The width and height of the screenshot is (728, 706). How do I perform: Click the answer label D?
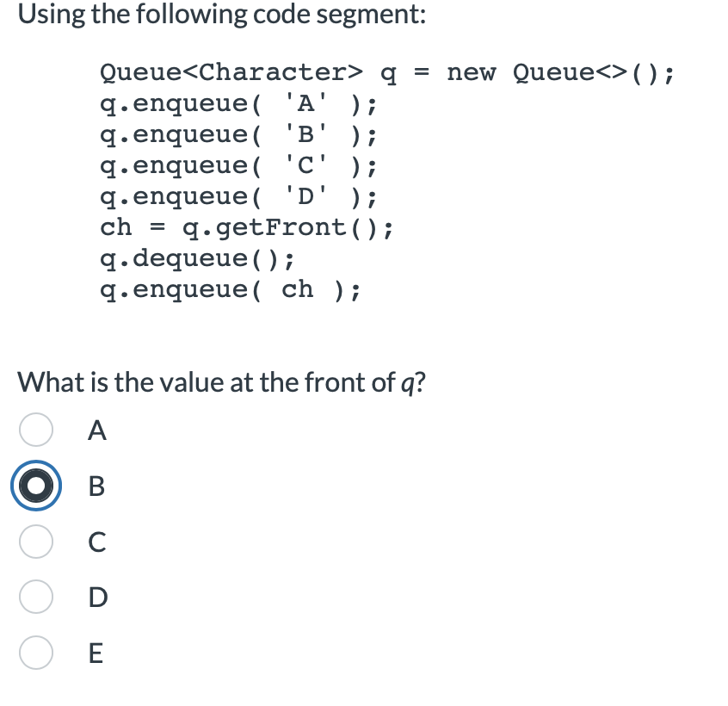(x=97, y=598)
